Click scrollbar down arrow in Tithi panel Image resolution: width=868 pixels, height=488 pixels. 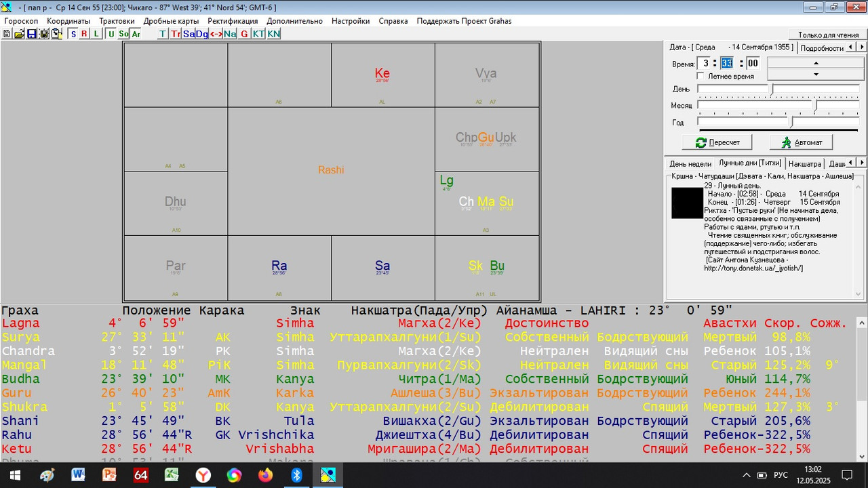(x=859, y=294)
